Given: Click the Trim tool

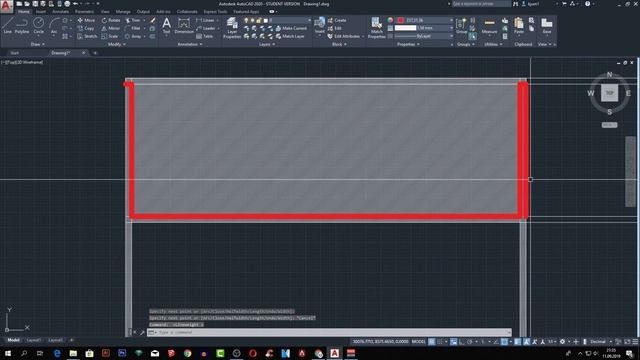Looking at the screenshot, I should tap(133, 20).
